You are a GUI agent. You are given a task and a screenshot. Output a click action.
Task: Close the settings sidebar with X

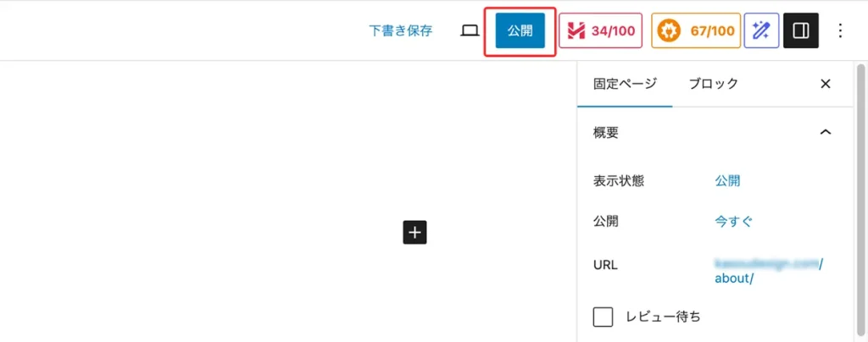[x=826, y=84]
